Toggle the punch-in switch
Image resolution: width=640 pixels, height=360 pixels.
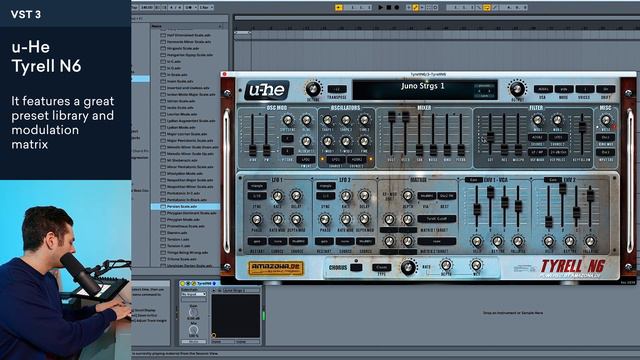(479, 7)
